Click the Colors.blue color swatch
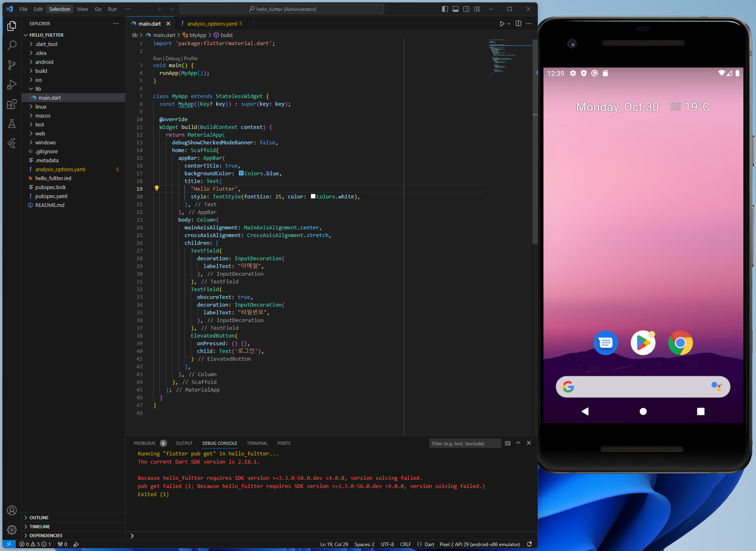 [241, 173]
